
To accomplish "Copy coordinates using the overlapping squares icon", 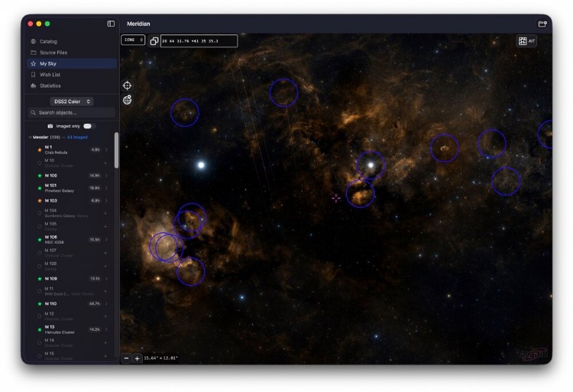I will 154,41.
